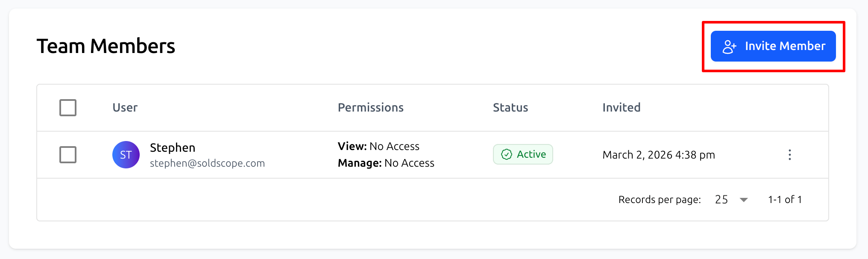Click the name Stephen in the table
Viewport: 868px width, 259px height.
point(173,147)
